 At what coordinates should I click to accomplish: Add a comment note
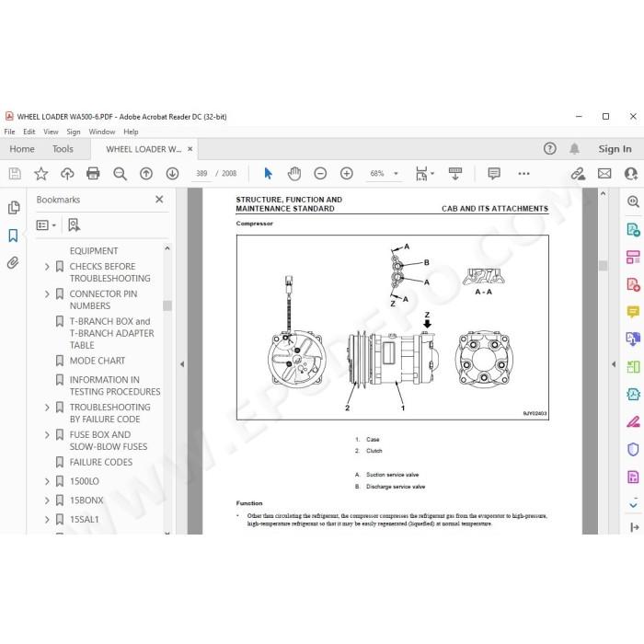[494, 173]
